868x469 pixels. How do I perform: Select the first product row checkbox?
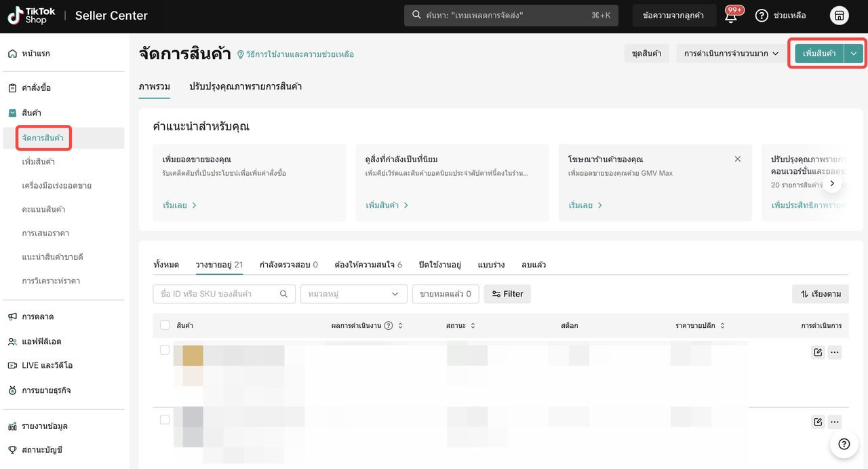coord(165,350)
